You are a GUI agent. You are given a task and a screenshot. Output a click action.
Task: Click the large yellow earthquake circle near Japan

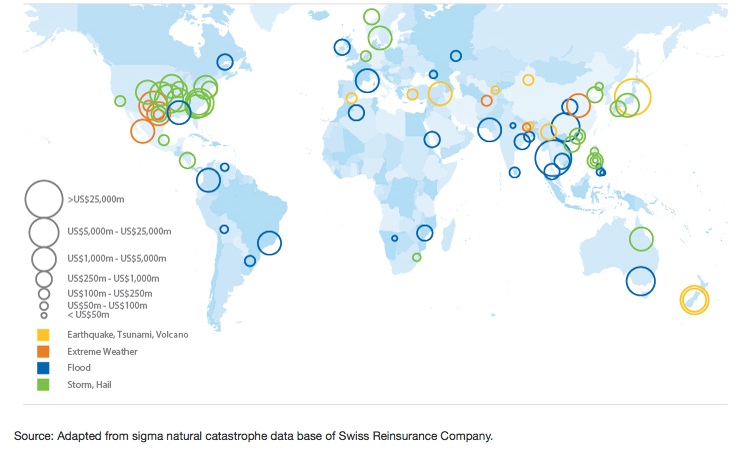(x=632, y=98)
